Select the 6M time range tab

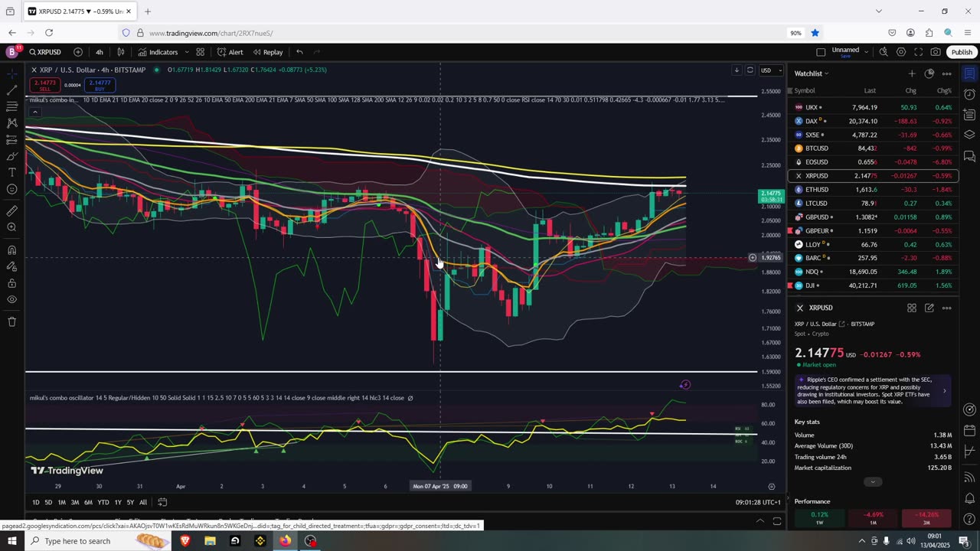[x=88, y=502]
